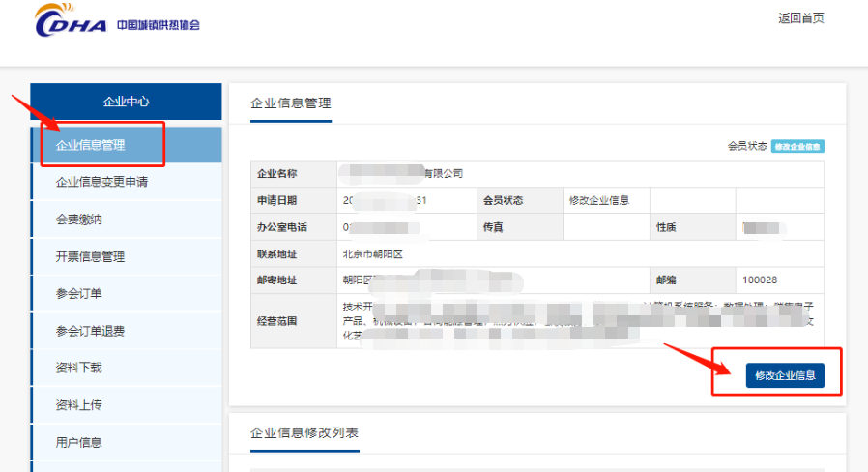Open 用户信息 sidebar item

pos(127,442)
